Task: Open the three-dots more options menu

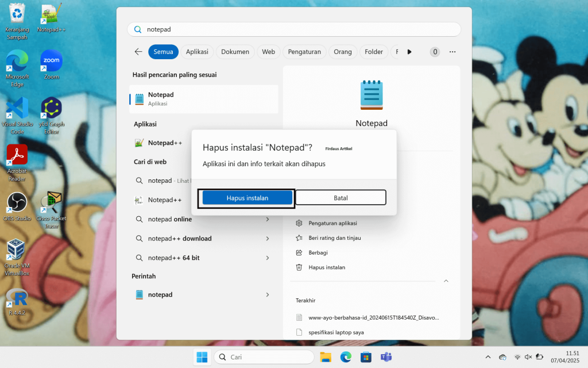Action: click(452, 52)
